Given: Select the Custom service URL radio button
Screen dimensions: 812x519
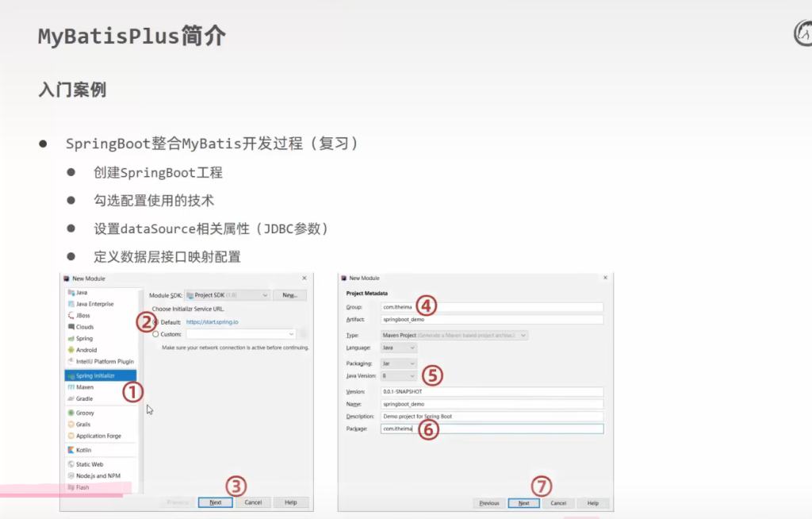Looking at the screenshot, I should (x=155, y=335).
